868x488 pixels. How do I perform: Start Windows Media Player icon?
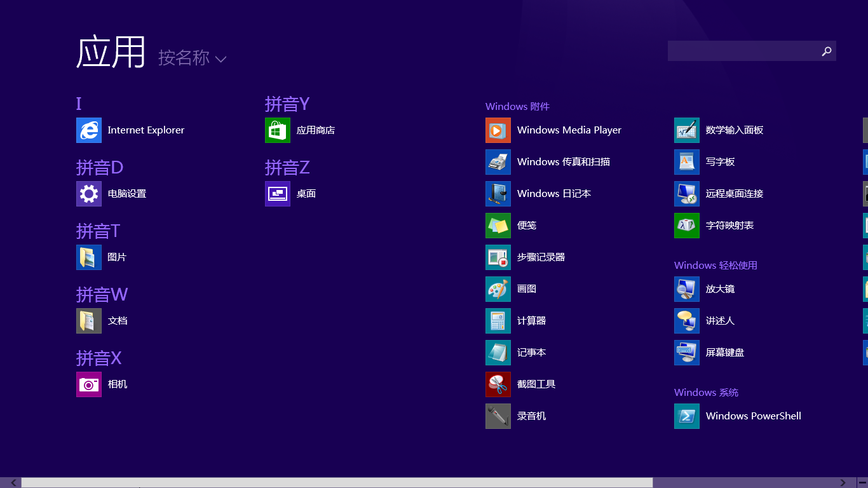pyautogui.click(x=498, y=130)
